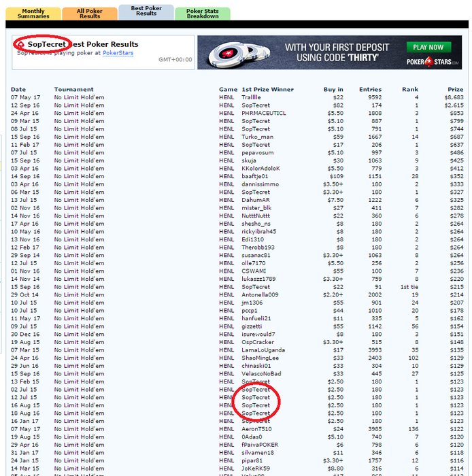Click winner jm1306
The height and width of the screenshot is (476, 472).
[x=252, y=303]
